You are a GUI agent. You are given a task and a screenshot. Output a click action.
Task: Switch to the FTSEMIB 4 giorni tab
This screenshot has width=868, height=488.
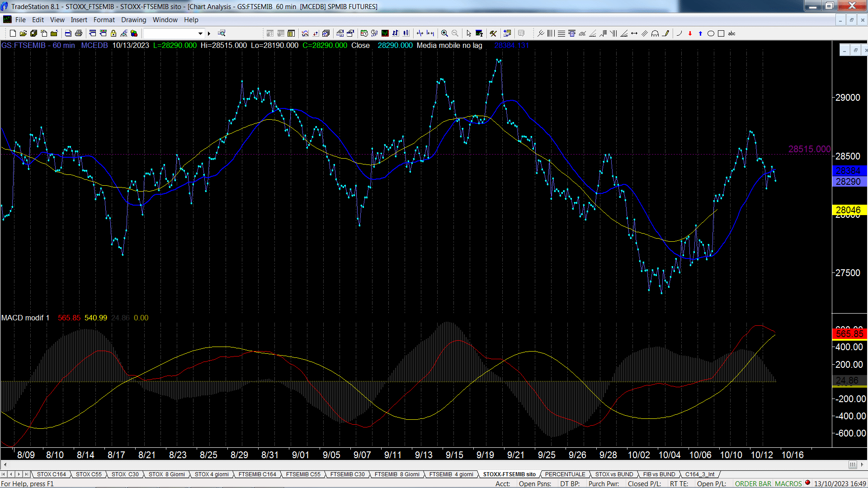click(x=451, y=474)
